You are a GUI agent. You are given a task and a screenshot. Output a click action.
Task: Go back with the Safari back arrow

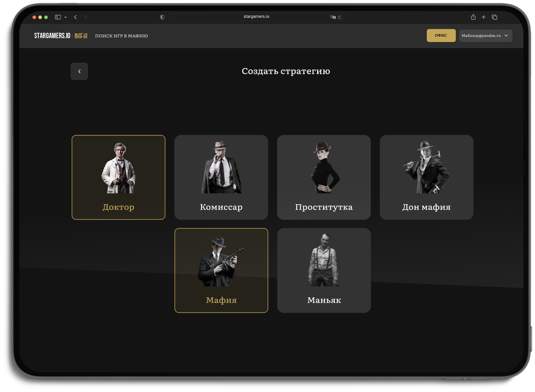pos(75,17)
